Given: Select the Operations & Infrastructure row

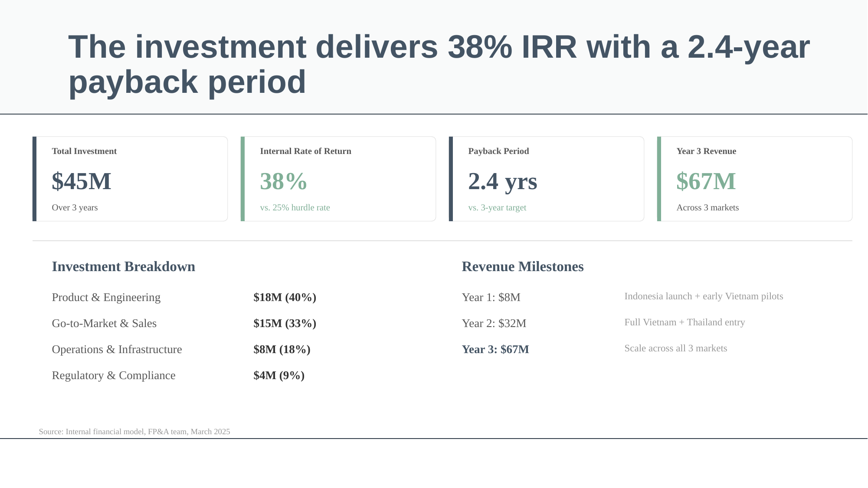Looking at the screenshot, I should (117, 349).
